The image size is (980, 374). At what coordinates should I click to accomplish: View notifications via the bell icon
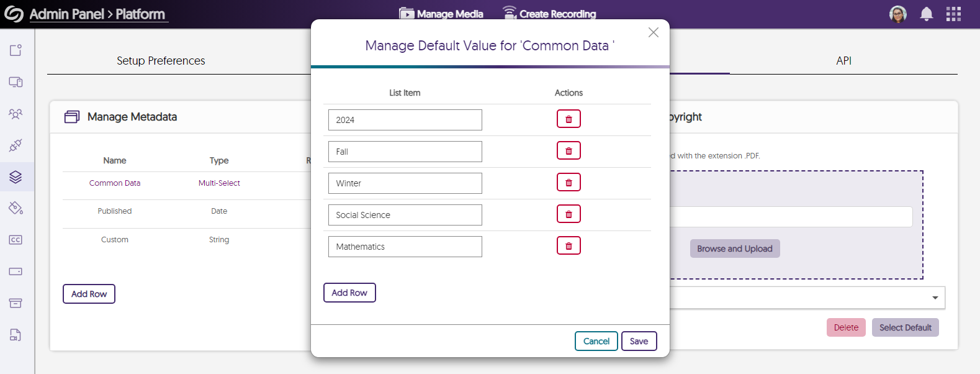click(x=926, y=14)
